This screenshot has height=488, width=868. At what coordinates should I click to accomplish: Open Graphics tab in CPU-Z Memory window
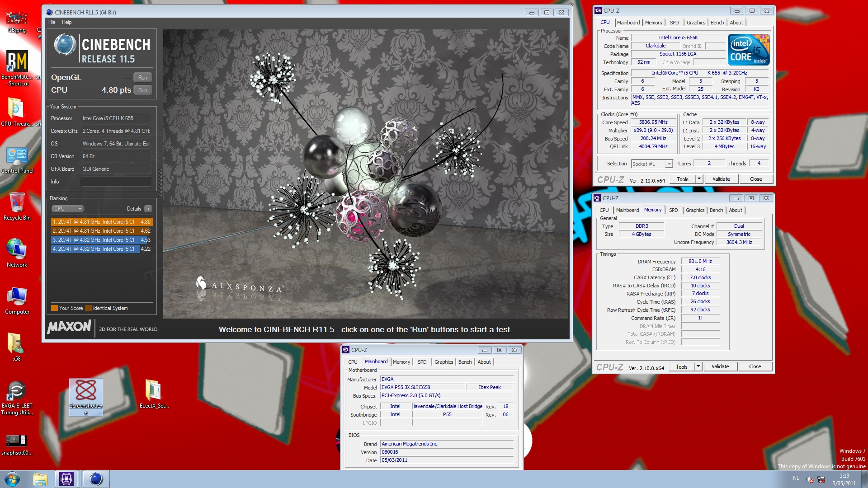(x=695, y=210)
